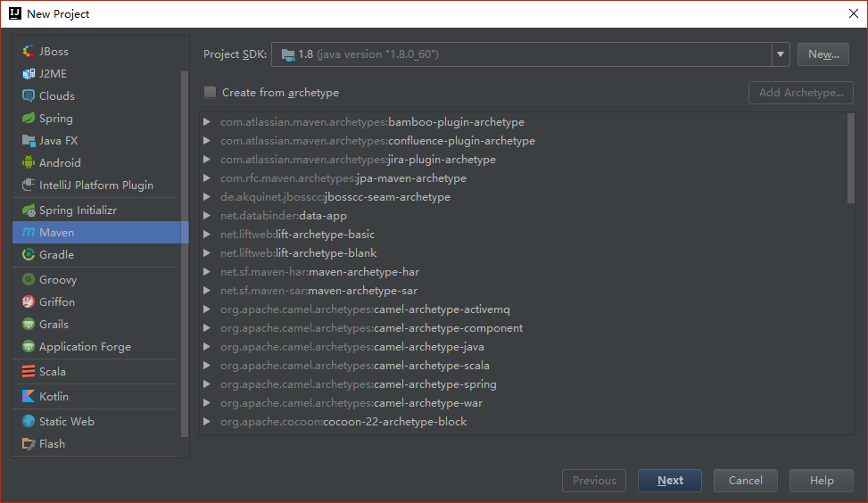
Task: Select camel-archetype-component row text
Action: click(x=371, y=328)
